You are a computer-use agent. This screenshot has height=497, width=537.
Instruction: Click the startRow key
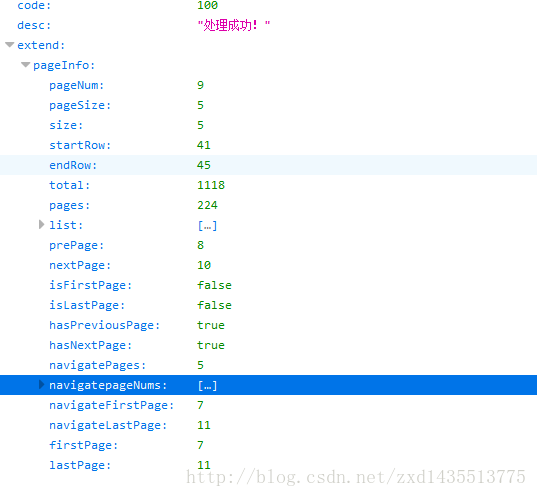coord(80,145)
